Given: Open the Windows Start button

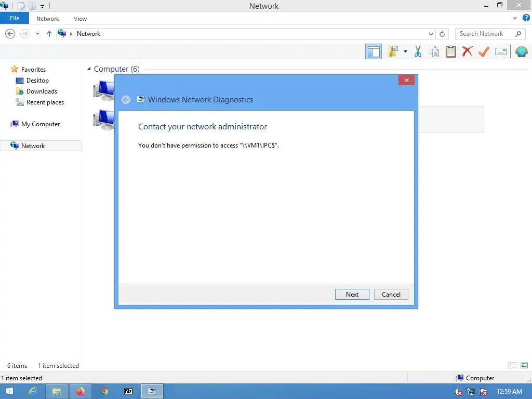Looking at the screenshot, I should [x=9, y=391].
